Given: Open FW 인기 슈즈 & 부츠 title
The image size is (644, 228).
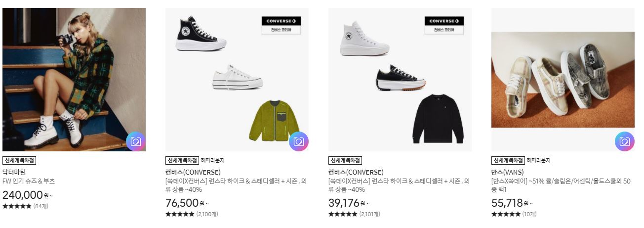Looking at the screenshot, I should coord(29,181).
